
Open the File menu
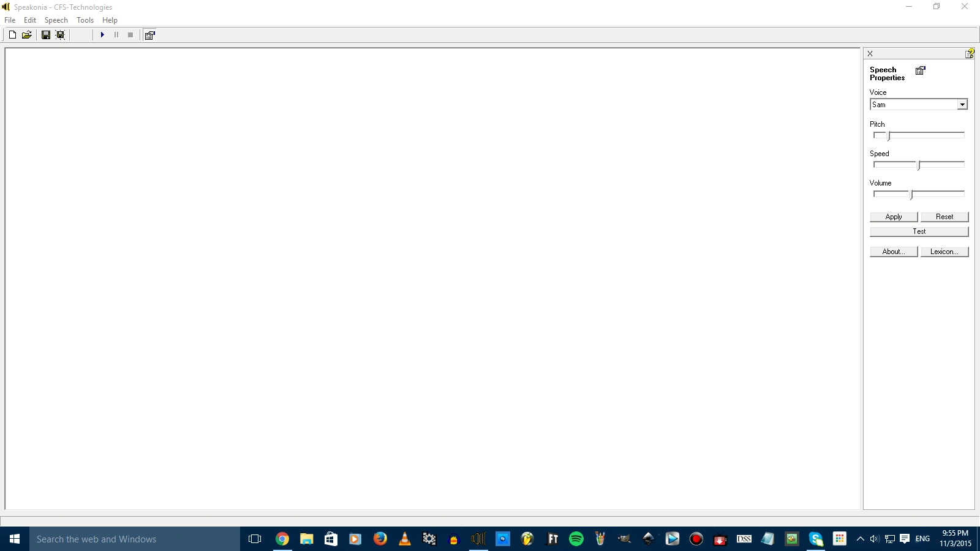coord(10,20)
